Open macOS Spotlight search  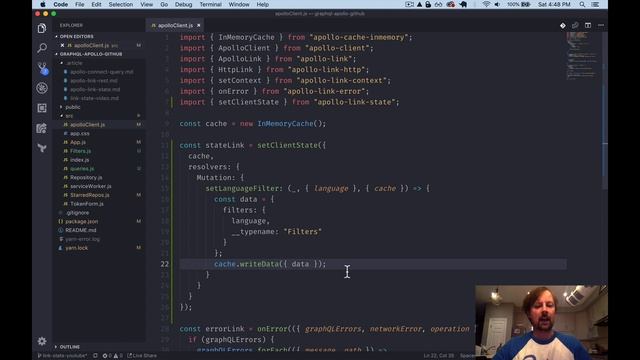point(582,4)
